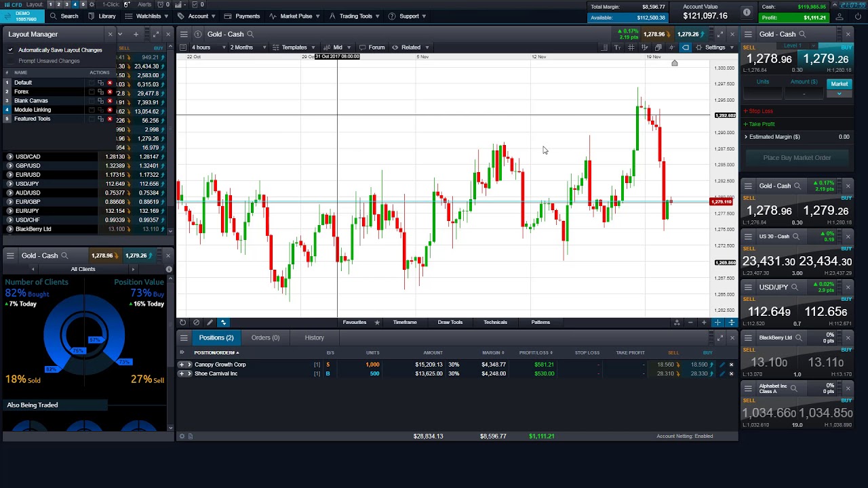Open the layout settings gear icon
868x488 pixels.
click(92, 5)
